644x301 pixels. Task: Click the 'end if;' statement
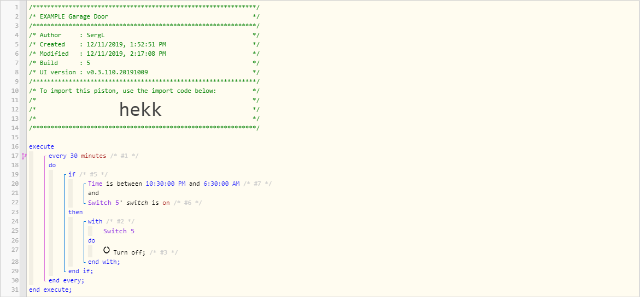81,271
